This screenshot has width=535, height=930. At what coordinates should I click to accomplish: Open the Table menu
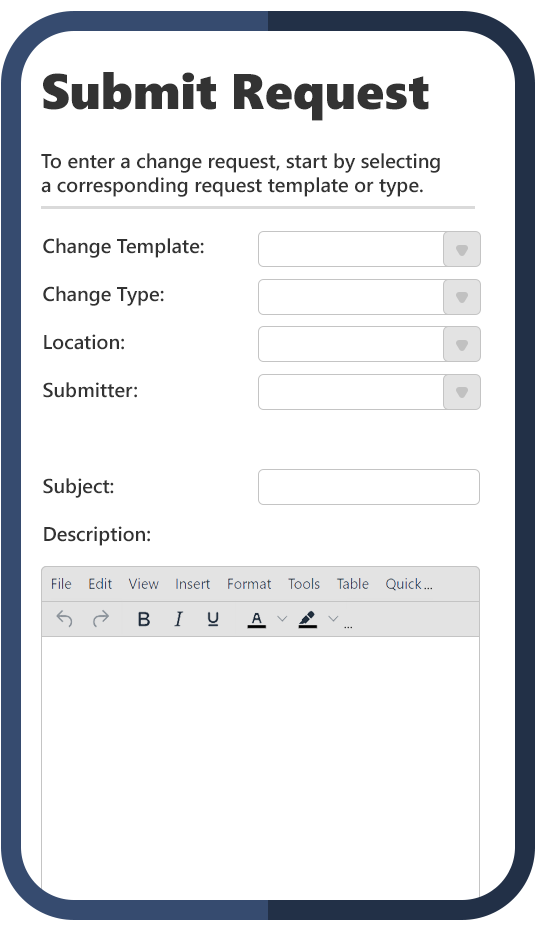352,584
